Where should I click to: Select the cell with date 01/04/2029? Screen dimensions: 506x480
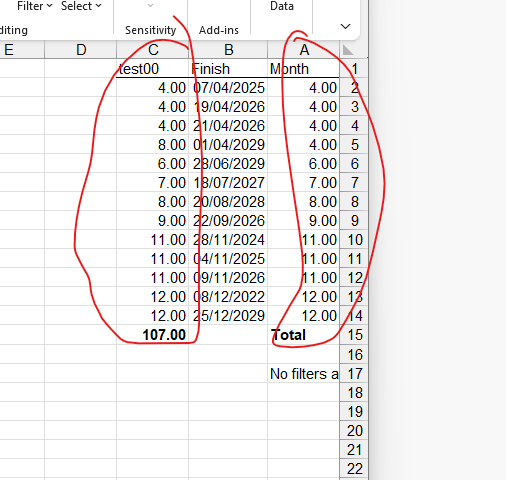[228, 145]
